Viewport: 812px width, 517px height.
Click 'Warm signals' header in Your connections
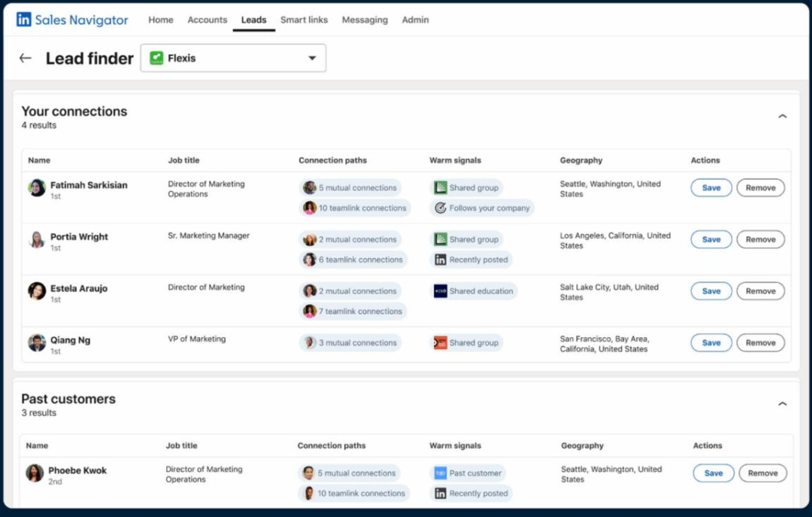pyautogui.click(x=455, y=160)
